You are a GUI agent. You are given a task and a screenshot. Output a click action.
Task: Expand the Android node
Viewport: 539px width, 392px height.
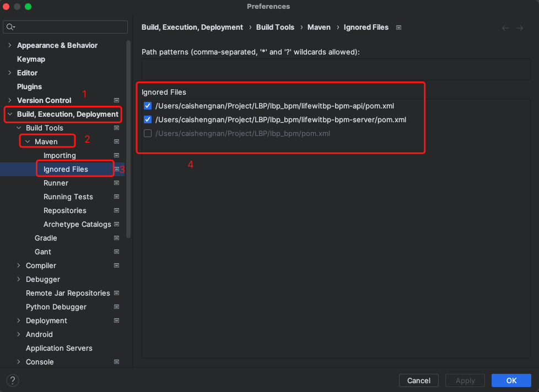19,334
